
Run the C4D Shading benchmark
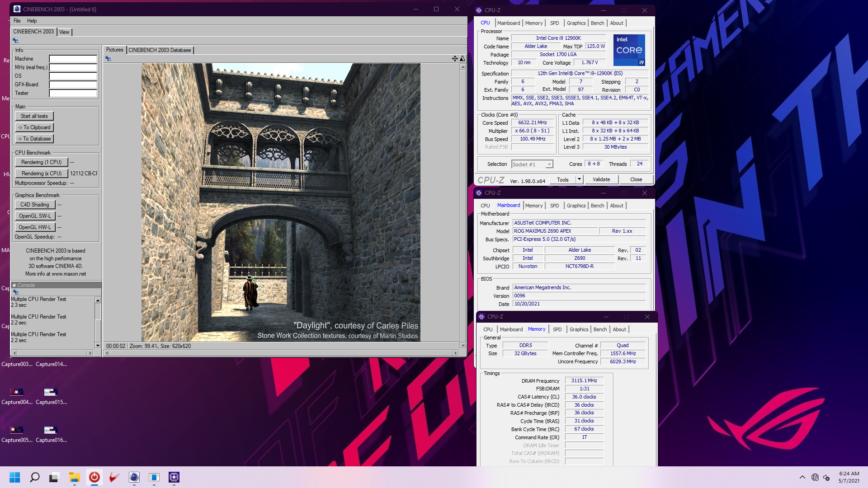35,205
